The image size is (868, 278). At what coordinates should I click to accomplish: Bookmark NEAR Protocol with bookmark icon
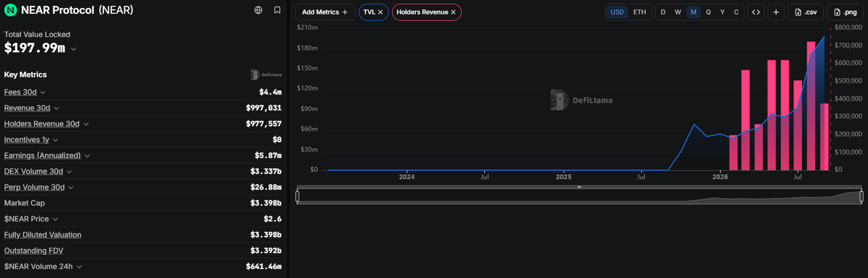(x=277, y=10)
